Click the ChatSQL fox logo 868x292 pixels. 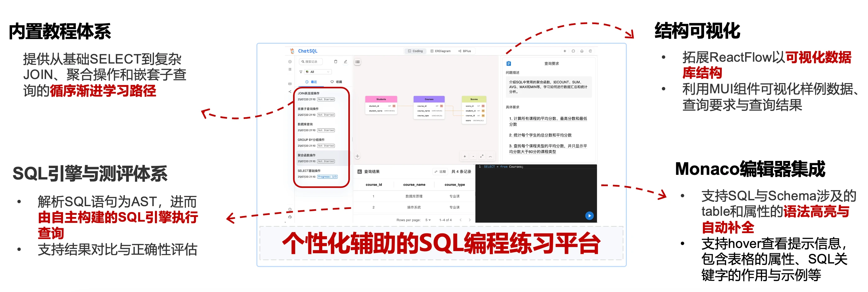point(292,51)
